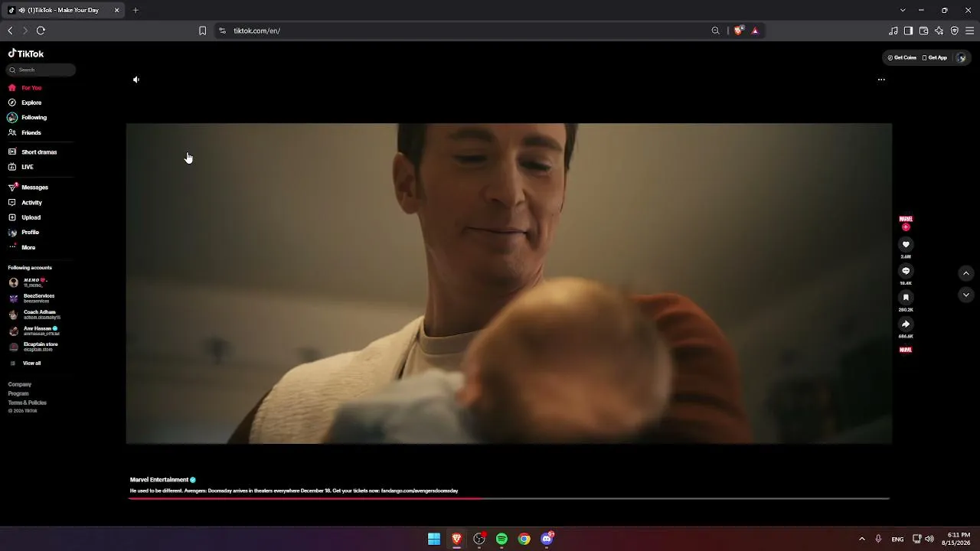Viewport: 980px width, 551px height.
Task: Open the profile avatar menu at top right
Action: point(961,57)
